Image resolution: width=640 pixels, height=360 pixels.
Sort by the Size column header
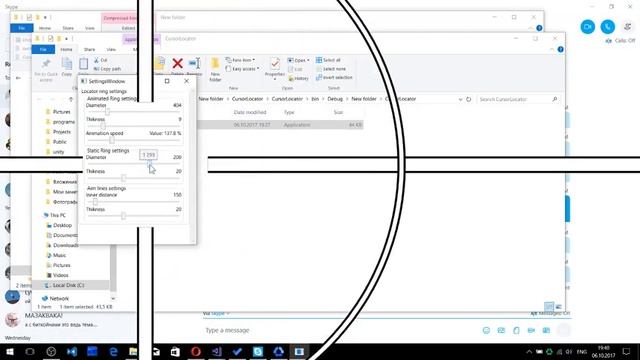pyautogui.click(x=338, y=112)
